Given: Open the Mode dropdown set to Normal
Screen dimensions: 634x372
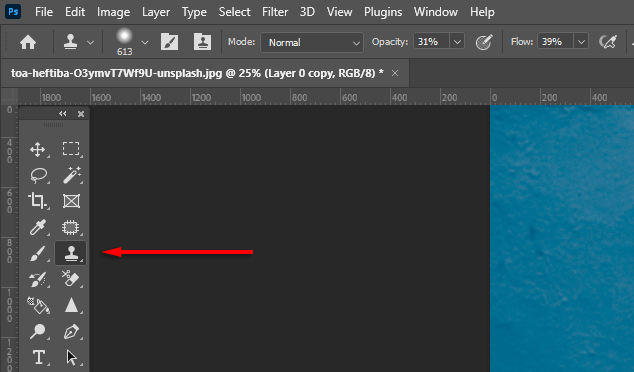Looking at the screenshot, I should pyautogui.click(x=312, y=42).
